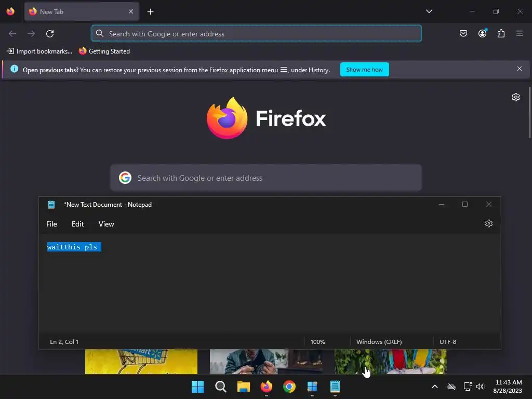This screenshot has width=532, height=399.
Task: Open Firefox extensions puzzle icon
Action: click(x=501, y=33)
